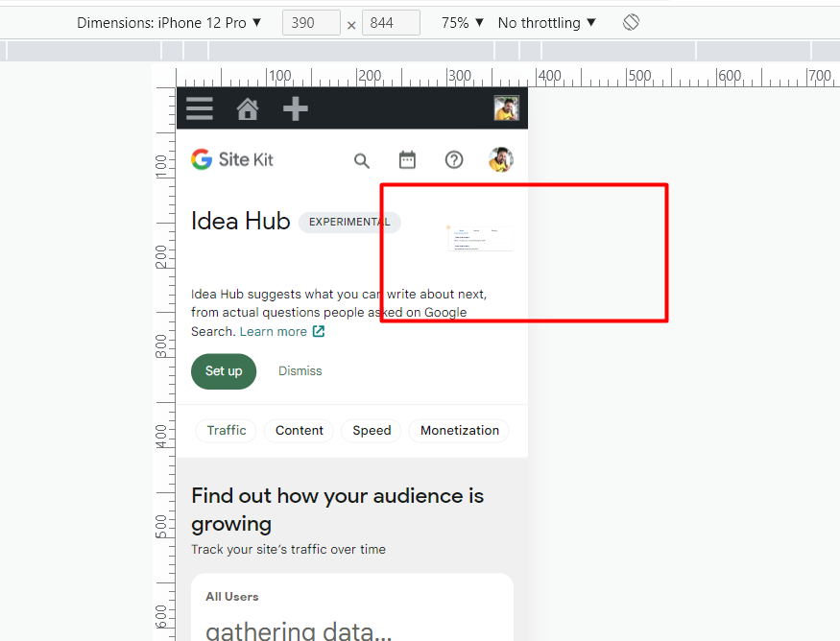The width and height of the screenshot is (840, 641).
Task: Open the help question mark icon
Action: tap(454, 159)
